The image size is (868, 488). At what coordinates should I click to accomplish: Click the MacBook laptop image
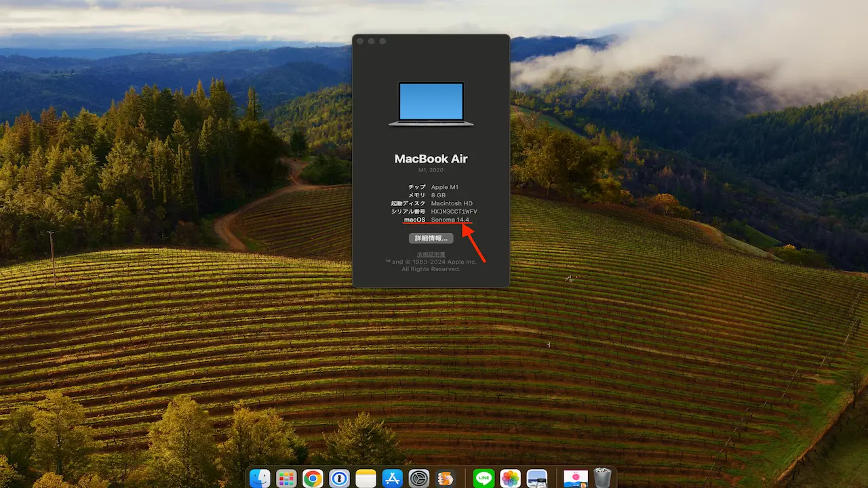(431, 104)
